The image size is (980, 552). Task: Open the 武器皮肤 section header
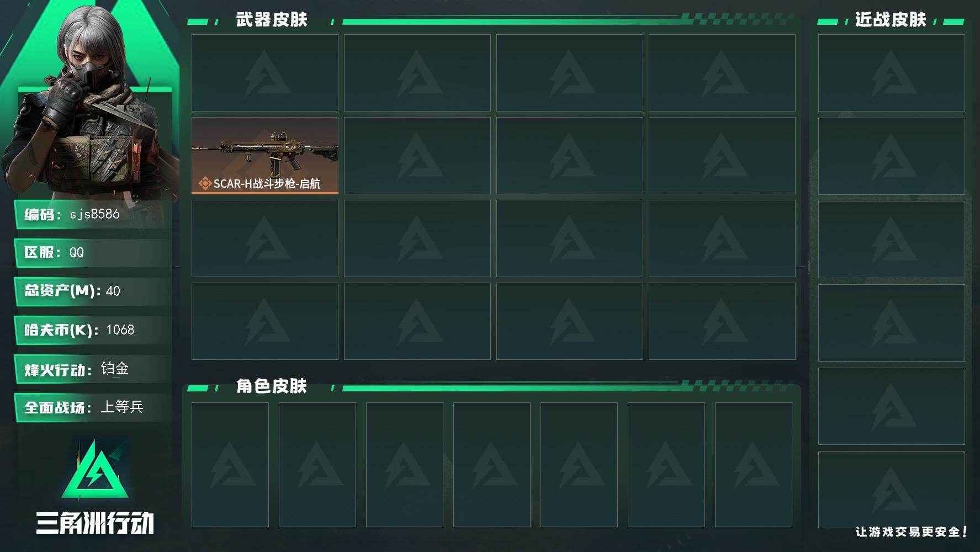[x=272, y=20]
